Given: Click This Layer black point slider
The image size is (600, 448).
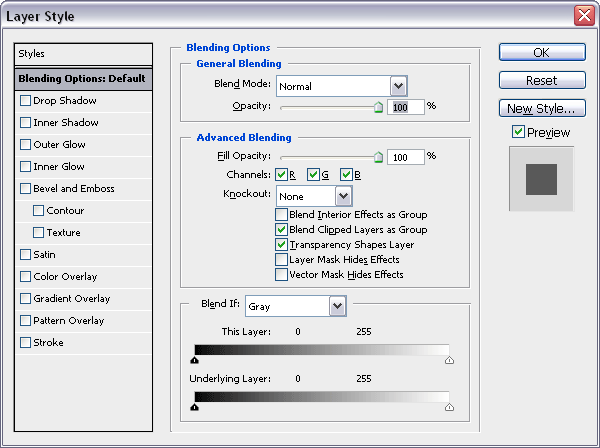Looking at the screenshot, I should (194, 360).
